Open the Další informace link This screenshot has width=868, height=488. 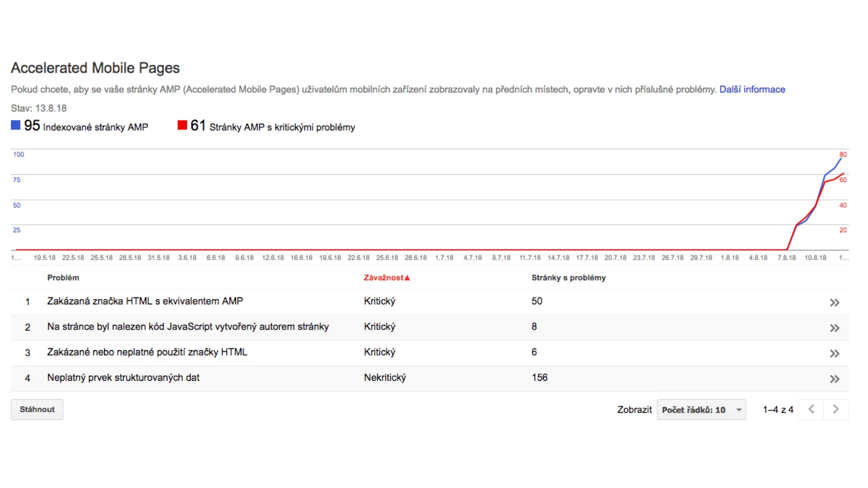coord(752,89)
